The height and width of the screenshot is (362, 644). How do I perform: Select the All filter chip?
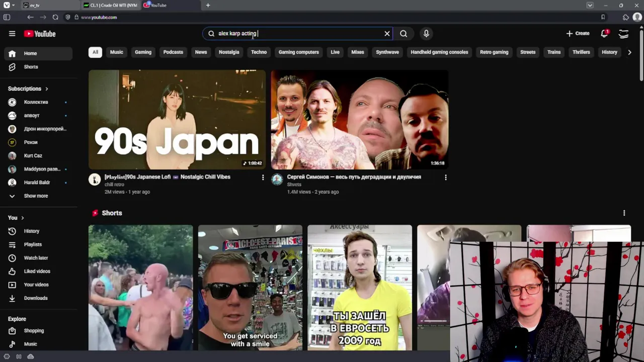(x=95, y=52)
